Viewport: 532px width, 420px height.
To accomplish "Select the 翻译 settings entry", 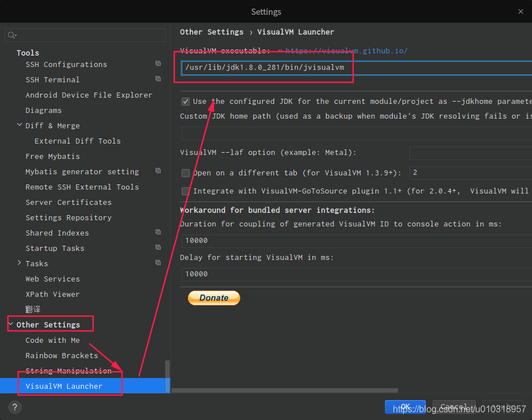I will [33, 309].
